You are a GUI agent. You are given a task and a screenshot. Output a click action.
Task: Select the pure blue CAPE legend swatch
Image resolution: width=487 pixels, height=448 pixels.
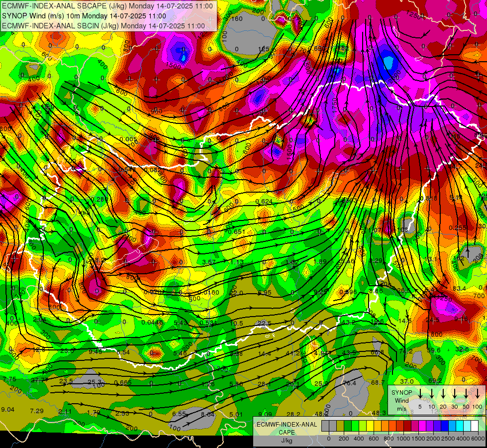pos(444,426)
